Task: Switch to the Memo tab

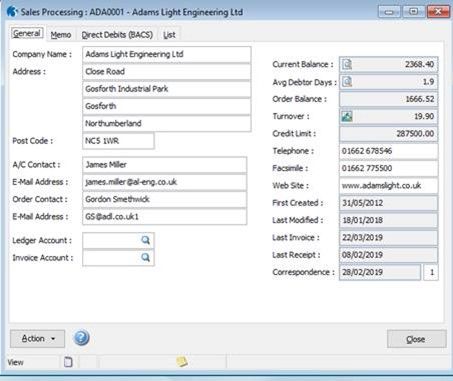Action: 61,35
